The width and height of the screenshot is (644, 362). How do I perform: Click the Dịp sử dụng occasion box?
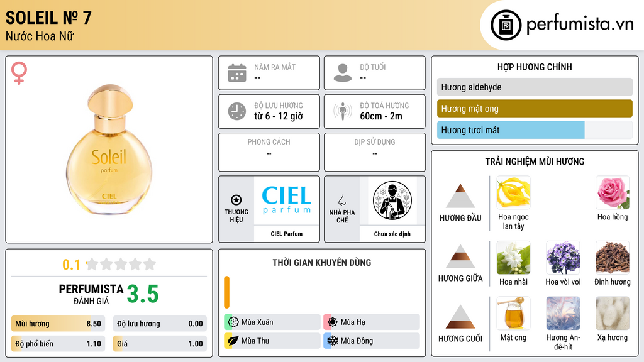click(x=375, y=152)
